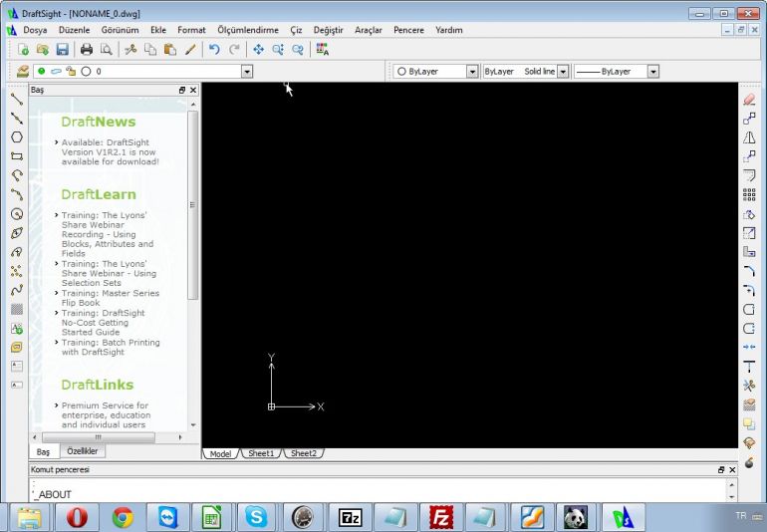Select the Polygon tool
This screenshot has width=767, height=532.
17,137
